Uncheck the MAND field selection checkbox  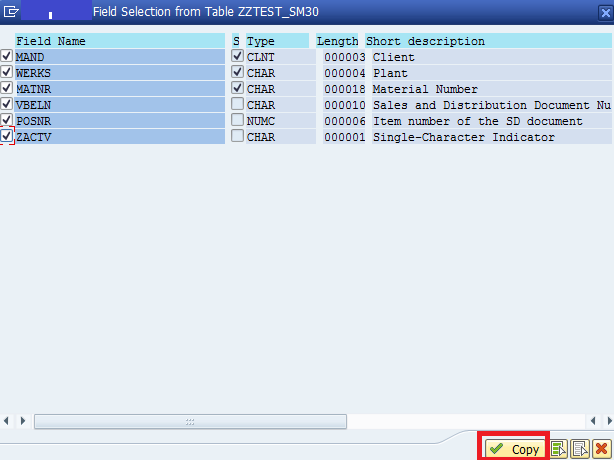(7, 56)
